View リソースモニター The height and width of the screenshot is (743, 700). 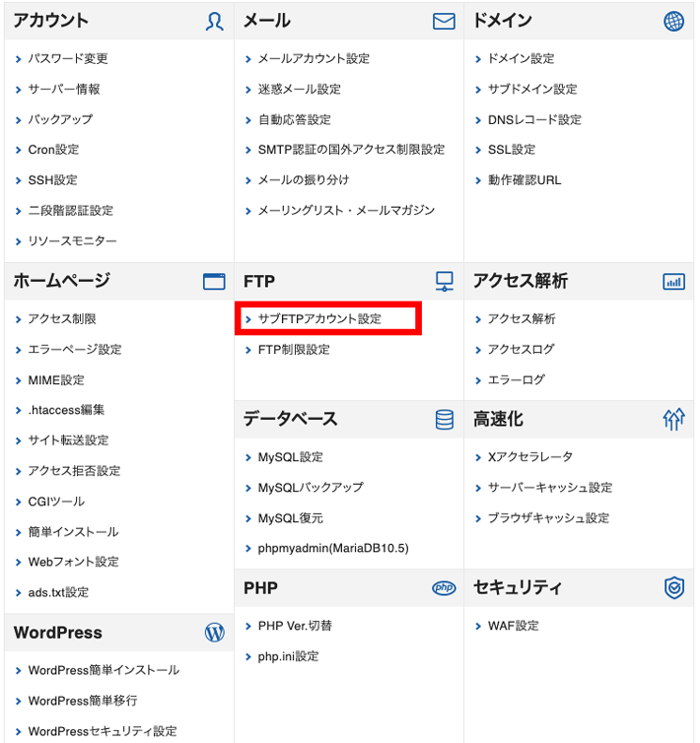(x=72, y=241)
